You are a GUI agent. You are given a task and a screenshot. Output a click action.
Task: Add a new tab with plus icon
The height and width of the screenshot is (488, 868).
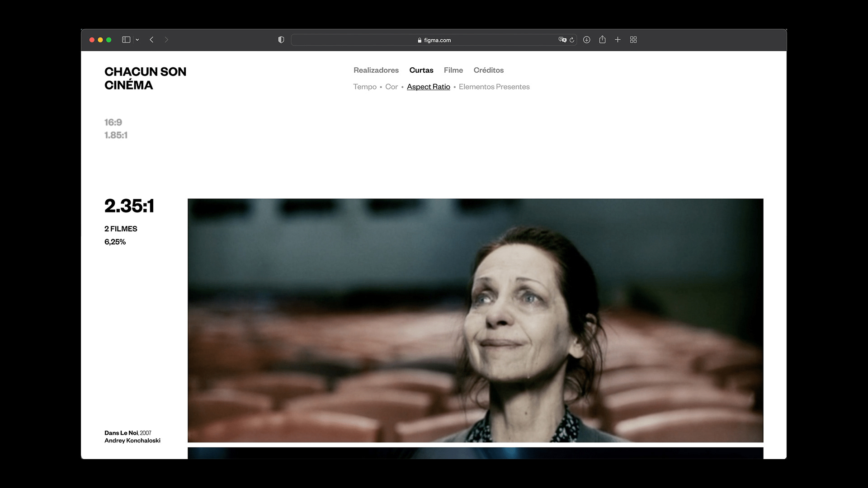coord(618,40)
